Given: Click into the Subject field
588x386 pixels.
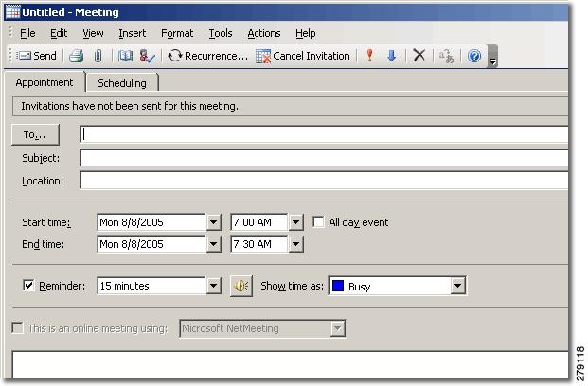Looking at the screenshot, I should (324, 158).
